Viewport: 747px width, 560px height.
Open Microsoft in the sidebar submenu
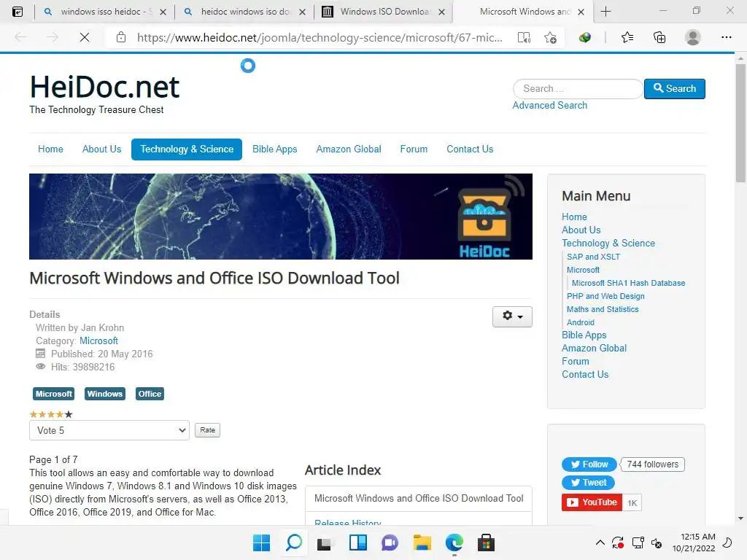point(583,270)
